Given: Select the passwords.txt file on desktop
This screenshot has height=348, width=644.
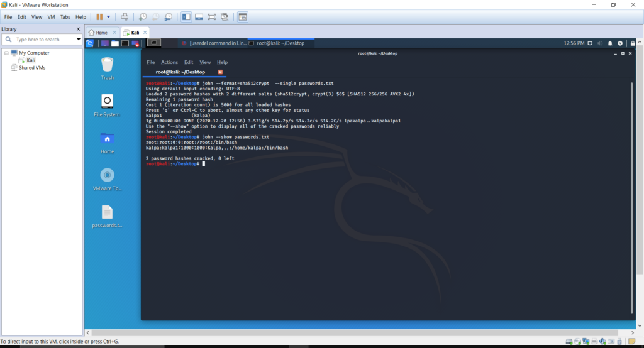Looking at the screenshot, I should click(107, 216).
